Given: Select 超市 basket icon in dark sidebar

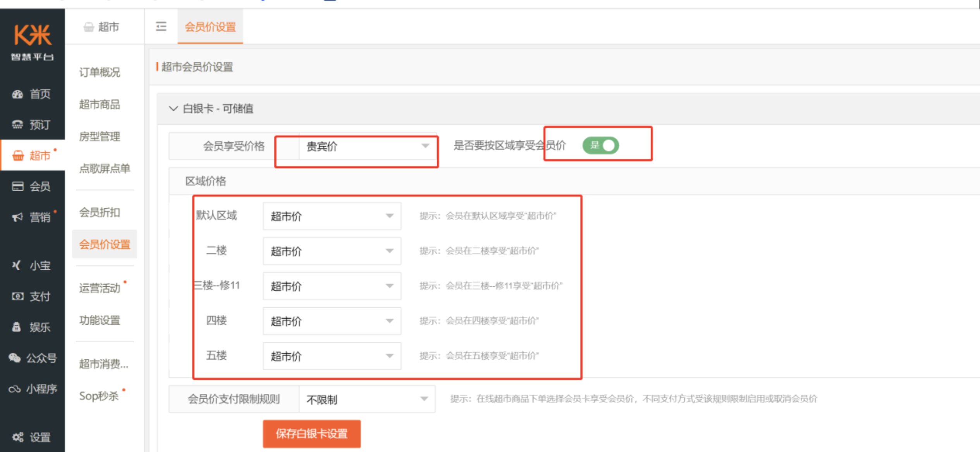Looking at the screenshot, I should click(18, 155).
